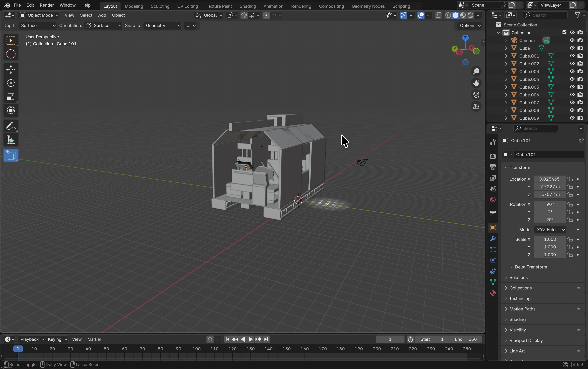Open Material properties tab

pos(493,293)
